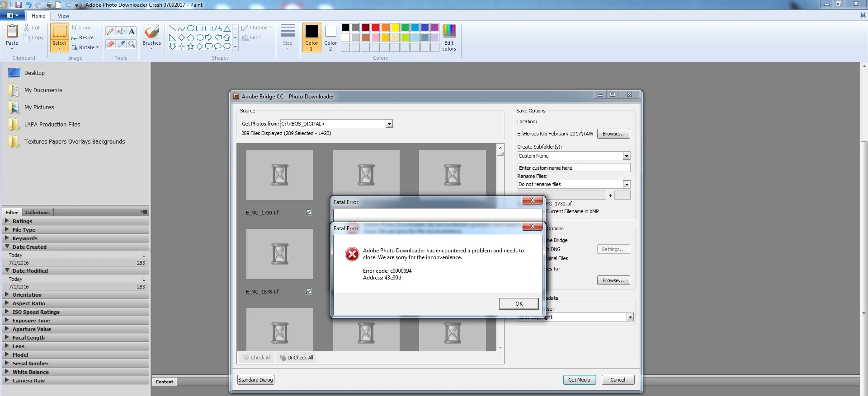The height and width of the screenshot is (396, 868).
Task: Select the Color picker eyedropper tool
Action: click(121, 44)
